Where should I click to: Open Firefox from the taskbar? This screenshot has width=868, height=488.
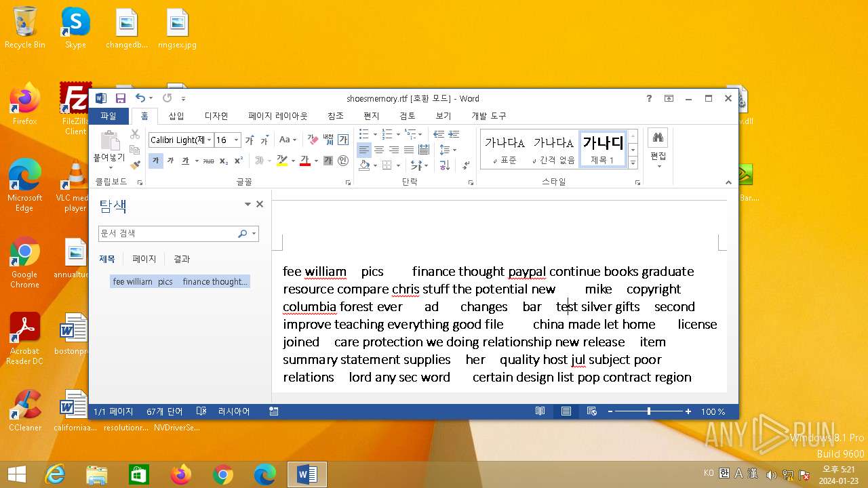[x=181, y=475]
